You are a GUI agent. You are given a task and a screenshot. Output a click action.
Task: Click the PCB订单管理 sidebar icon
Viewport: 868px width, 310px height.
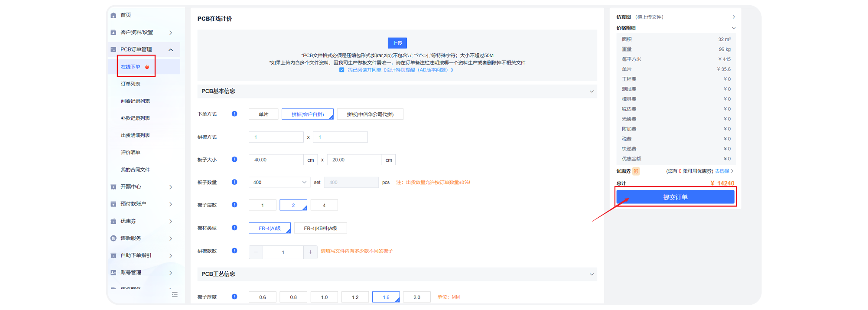[x=114, y=49]
